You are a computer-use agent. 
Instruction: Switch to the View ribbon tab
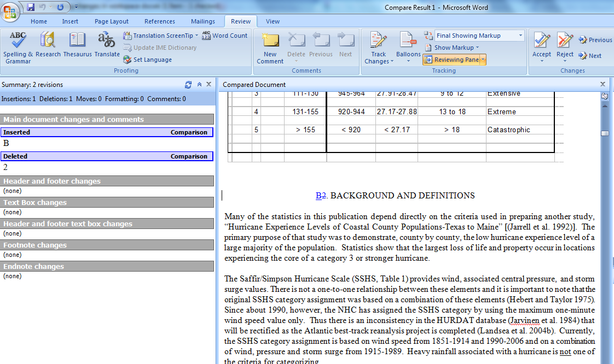tap(273, 21)
